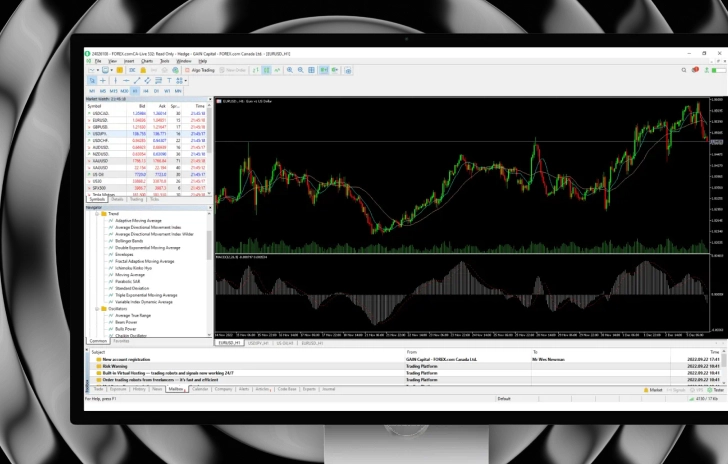Open the Charts menu
The height and width of the screenshot is (464, 728).
point(147,61)
